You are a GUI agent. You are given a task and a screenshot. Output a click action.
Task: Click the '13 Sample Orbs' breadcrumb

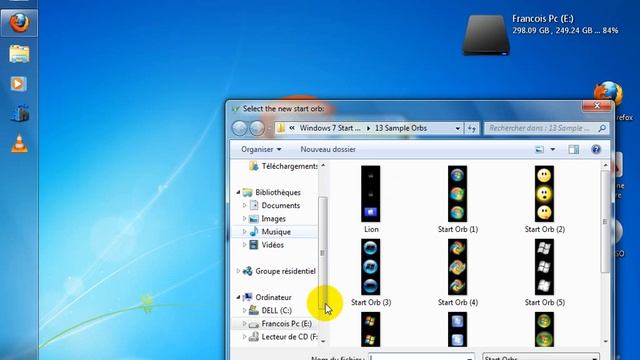401,128
